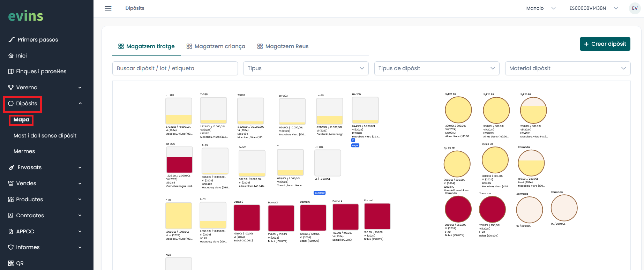Open the Syl 25 BR barrel holding 200,00L
Image resolution: width=644 pixels, height=270 pixels.
click(533, 110)
